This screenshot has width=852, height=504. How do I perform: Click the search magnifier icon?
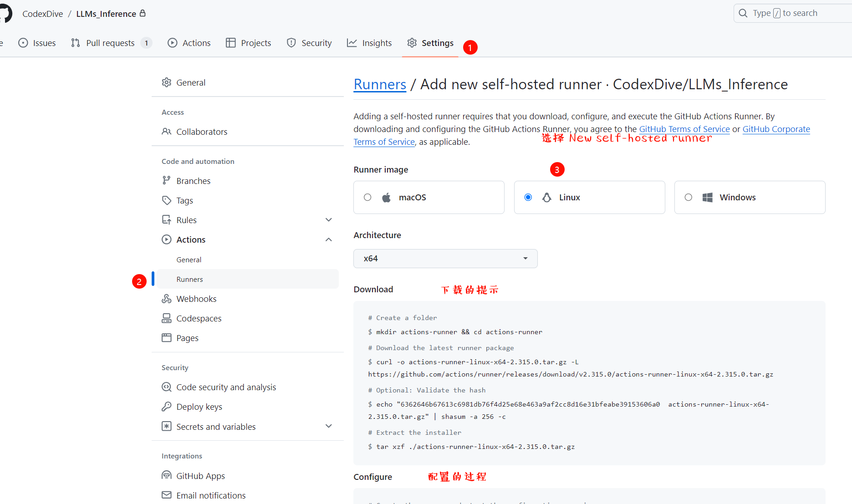coord(743,13)
